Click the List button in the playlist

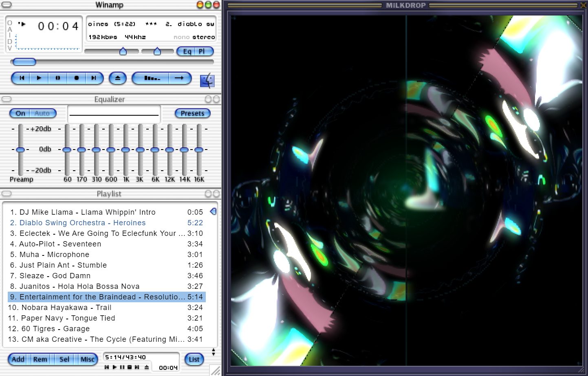[x=194, y=359]
